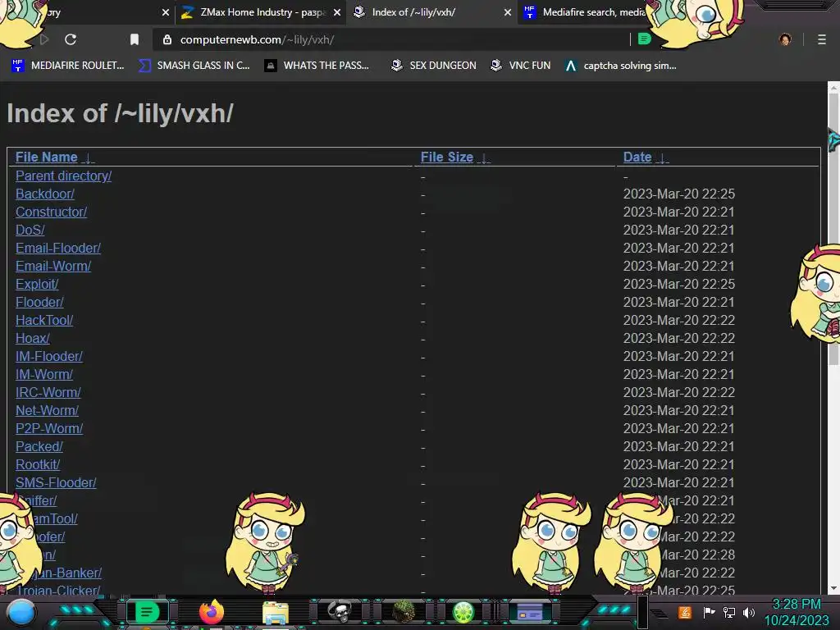Click the scrollbar down arrow
Viewport: 840px width, 630px height.
click(x=833, y=588)
